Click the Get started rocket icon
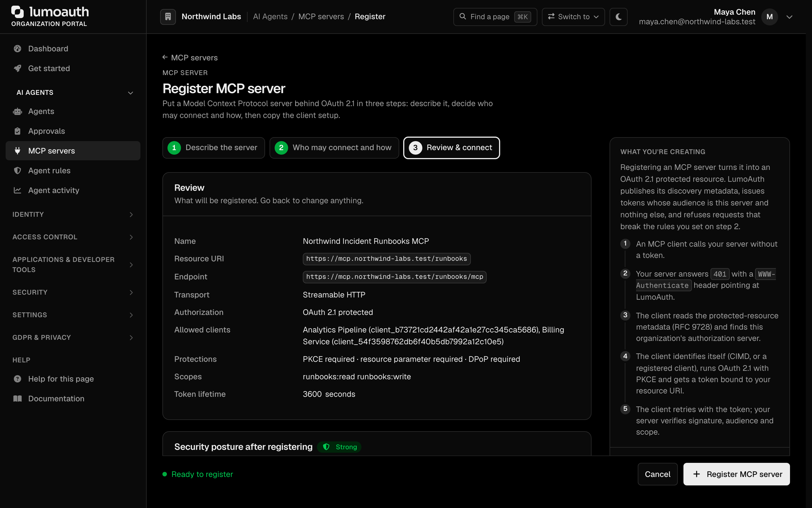Image resolution: width=812 pixels, height=508 pixels. click(x=17, y=69)
